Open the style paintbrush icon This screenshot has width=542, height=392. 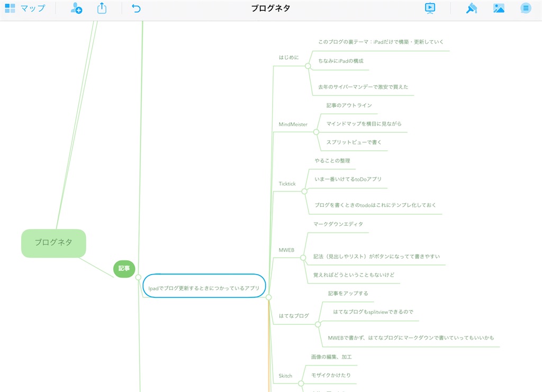coord(472,8)
